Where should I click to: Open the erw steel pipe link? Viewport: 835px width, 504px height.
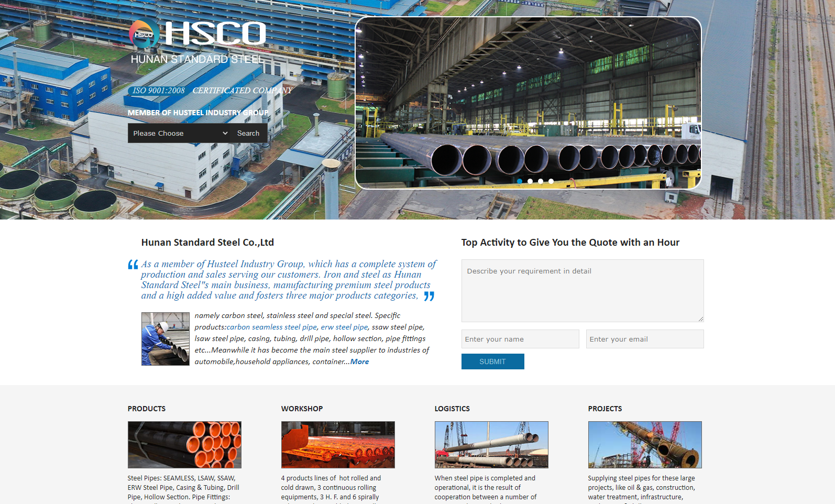[344, 327]
